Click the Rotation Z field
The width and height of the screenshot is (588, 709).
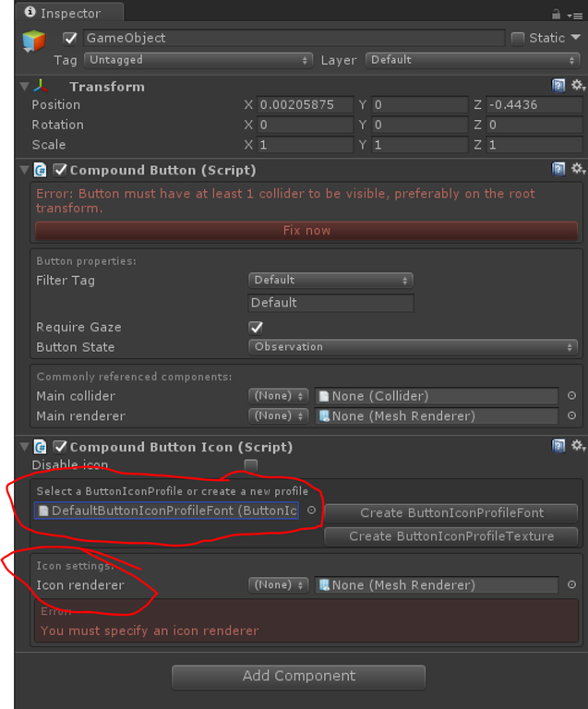534,125
